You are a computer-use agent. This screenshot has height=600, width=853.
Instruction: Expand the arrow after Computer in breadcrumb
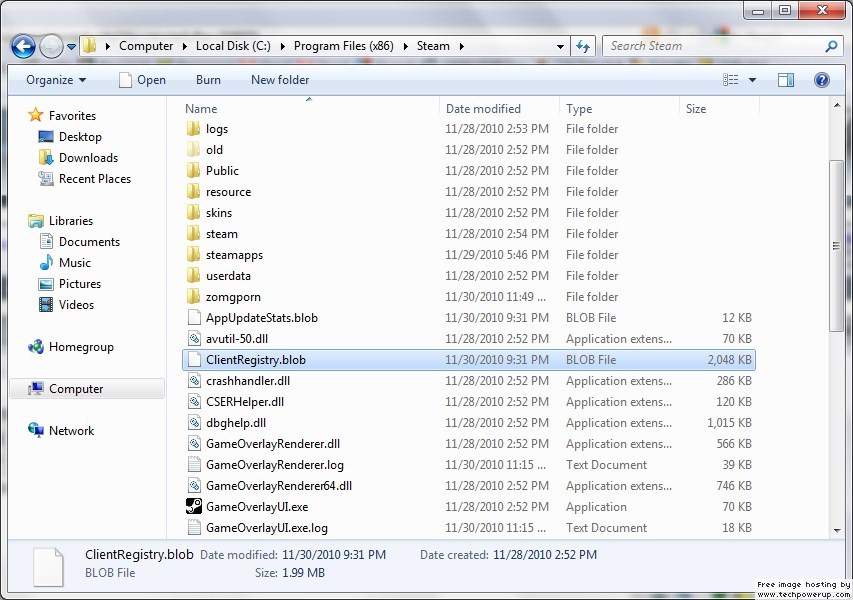(184, 46)
